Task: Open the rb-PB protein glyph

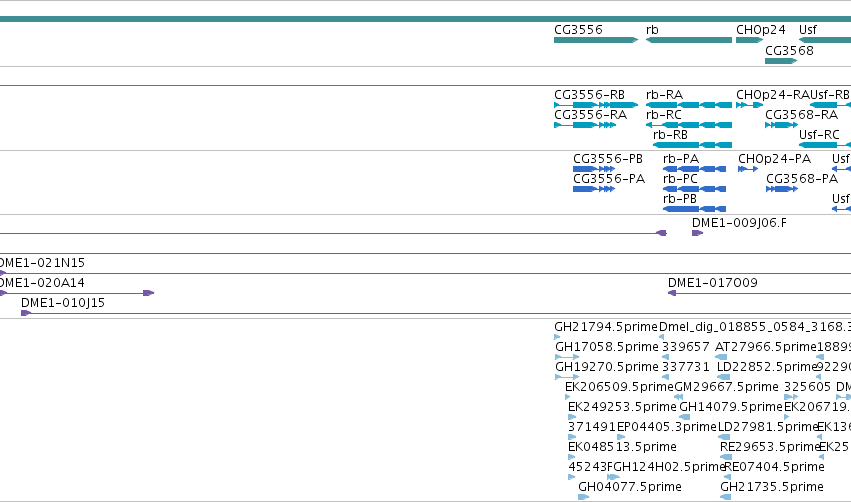Action: [x=694, y=209]
